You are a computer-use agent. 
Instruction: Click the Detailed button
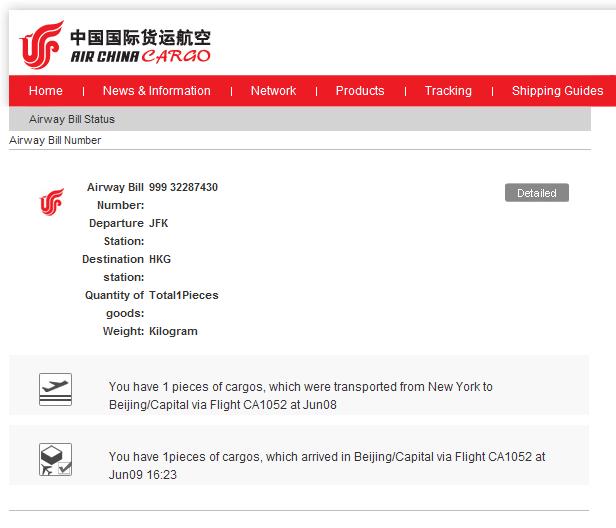[537, 193]
